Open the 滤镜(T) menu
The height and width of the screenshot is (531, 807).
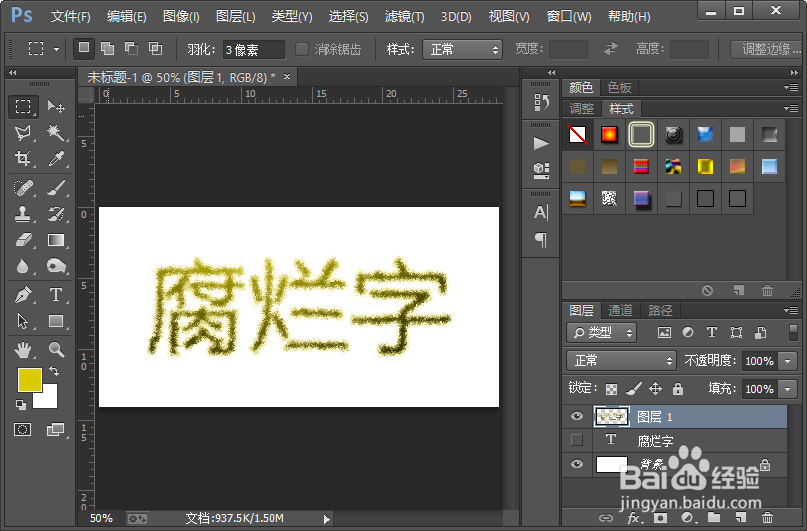click(405, 16)
